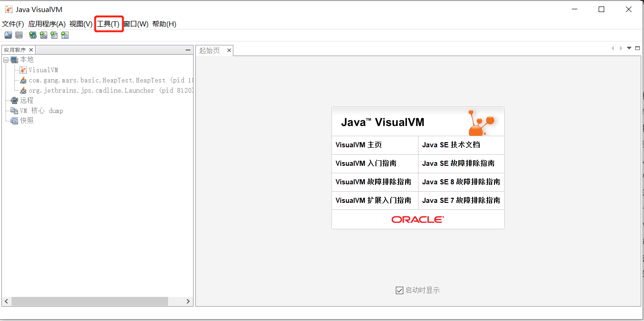The height and width of the screenshot is (321, 644).
Task: Select the 快照 node
Action: pyautogui.click(x=27, y=121)
